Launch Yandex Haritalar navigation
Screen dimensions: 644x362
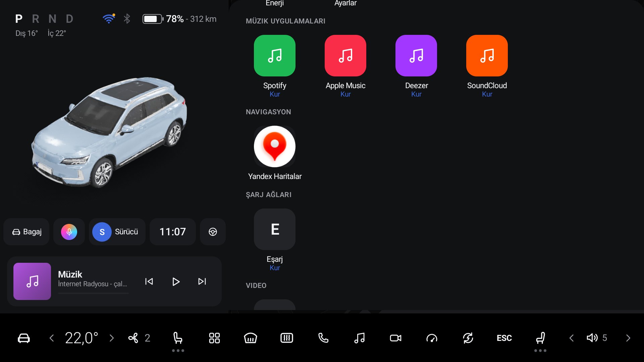tap(274, 146)
